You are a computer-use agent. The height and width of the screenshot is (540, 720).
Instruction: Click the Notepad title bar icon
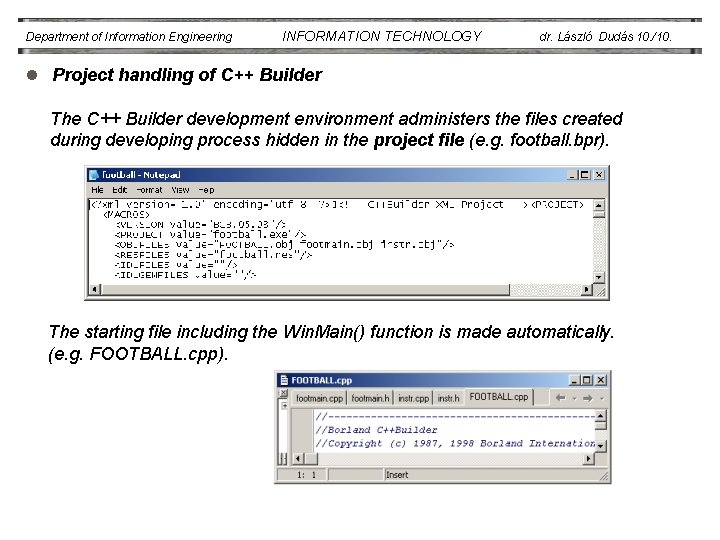(94, 175)
